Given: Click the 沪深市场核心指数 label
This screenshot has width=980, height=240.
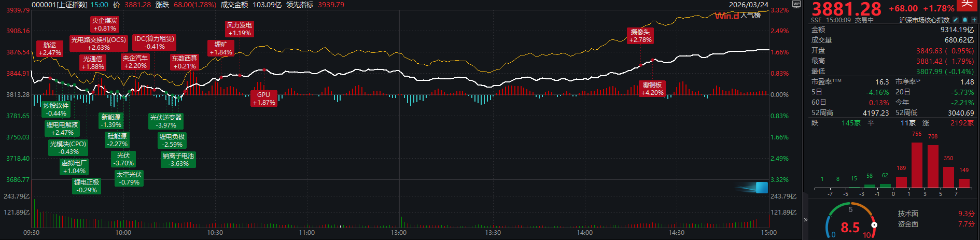Looking at the screenshot, I should pos(924,20).
